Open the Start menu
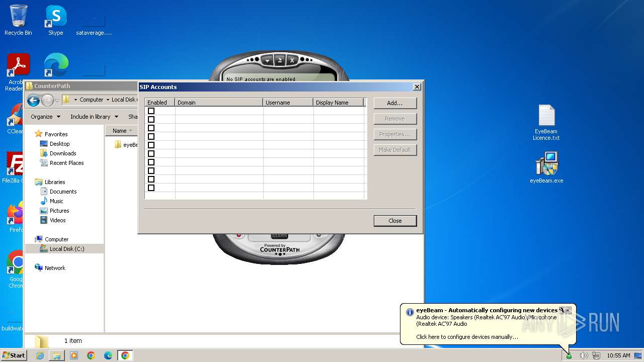Viewport: 644px width, 362px height. tap(14, 355)
